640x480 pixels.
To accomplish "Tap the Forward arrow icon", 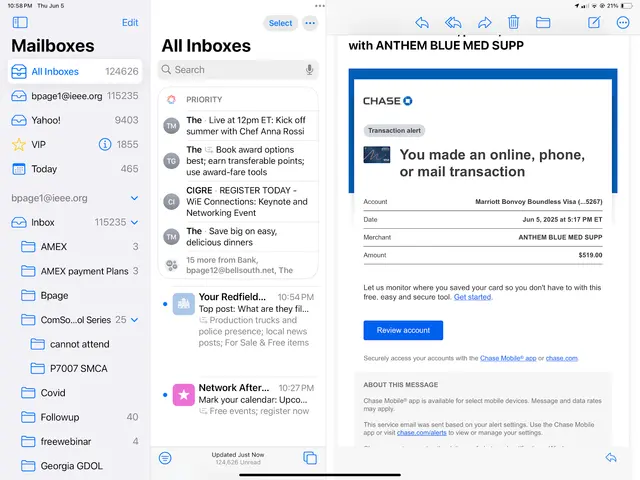I will [x=484, y=22].
